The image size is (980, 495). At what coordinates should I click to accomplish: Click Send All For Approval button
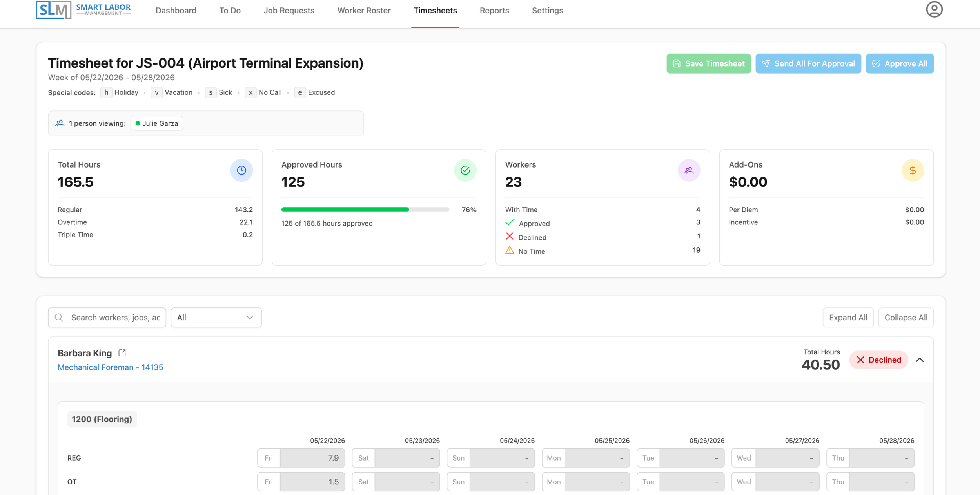[808, 63]
